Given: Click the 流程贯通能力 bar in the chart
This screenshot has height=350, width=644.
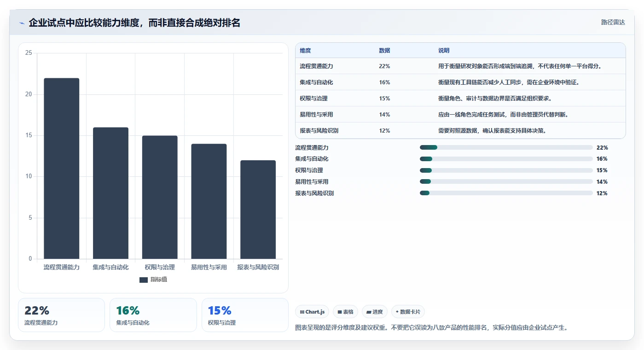Looking at the screenshot, I should [62, 169].
